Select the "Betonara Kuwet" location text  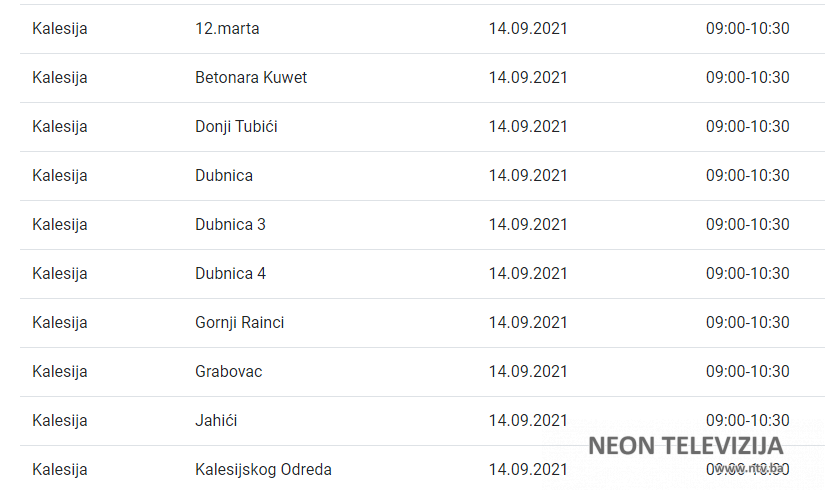click(251, 78)
